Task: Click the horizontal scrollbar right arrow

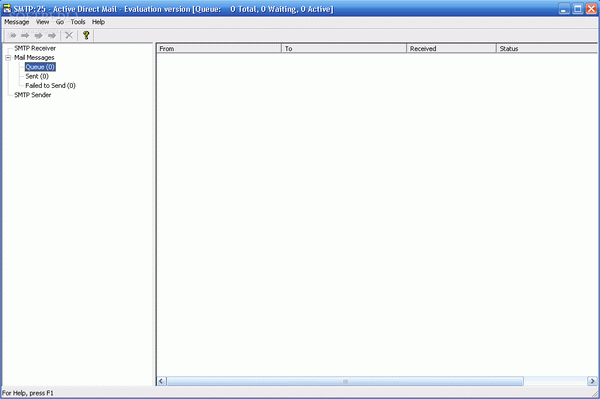Action: tap(592, 381)
